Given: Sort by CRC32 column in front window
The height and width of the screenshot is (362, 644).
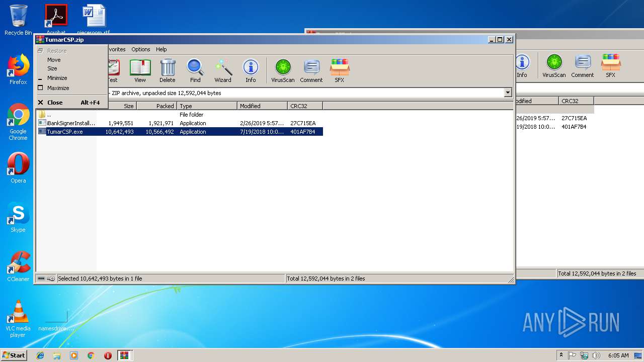Looking at the screenshot, I should (305, 106).
